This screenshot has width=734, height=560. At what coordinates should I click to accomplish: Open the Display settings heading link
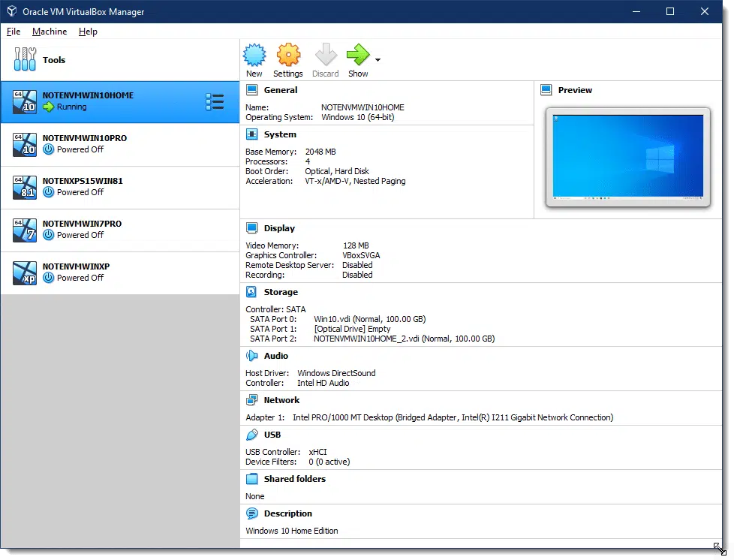tap(279, 228)
